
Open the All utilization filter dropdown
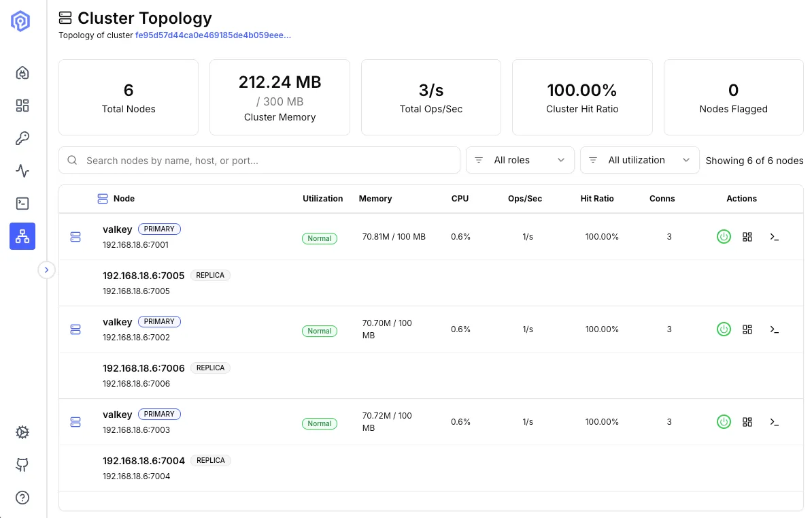[639, 160]
